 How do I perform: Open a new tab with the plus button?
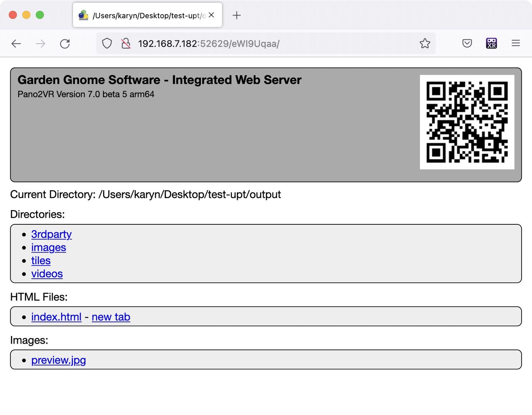click(x=236, y=15)
